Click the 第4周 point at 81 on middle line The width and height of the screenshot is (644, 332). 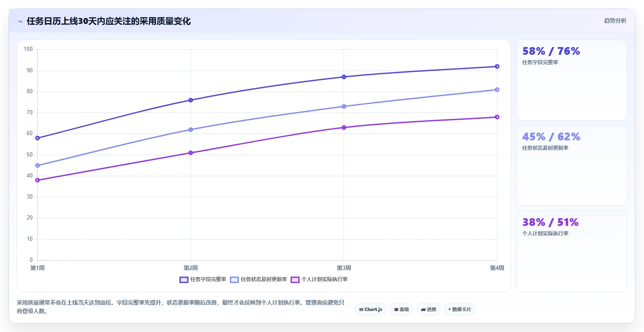[497, 89]
